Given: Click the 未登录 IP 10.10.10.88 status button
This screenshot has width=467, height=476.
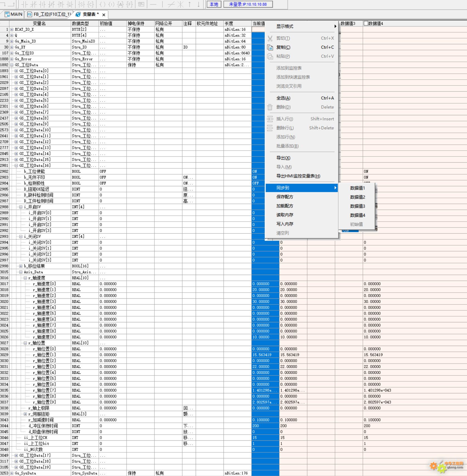Looking at the screenshot, I should (248, 4).
